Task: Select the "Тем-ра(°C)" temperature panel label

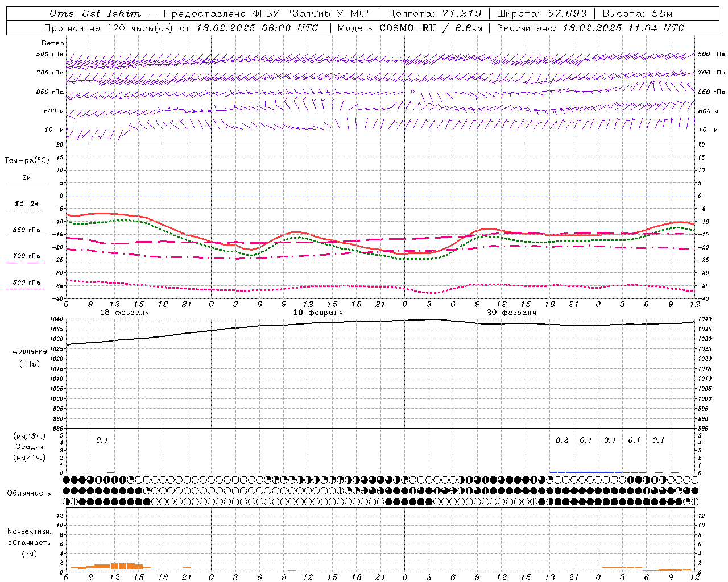Action: coord(27,161)
